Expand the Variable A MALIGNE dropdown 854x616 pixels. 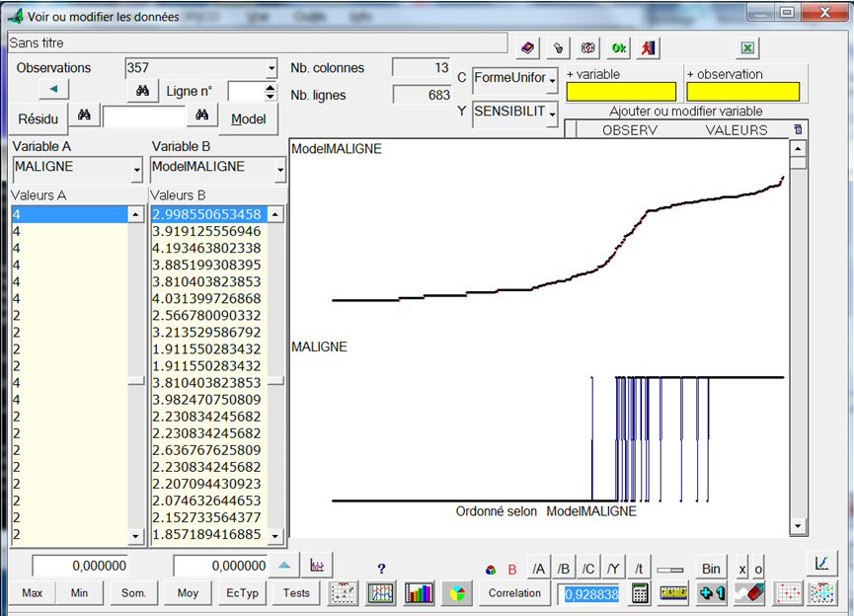136,172
